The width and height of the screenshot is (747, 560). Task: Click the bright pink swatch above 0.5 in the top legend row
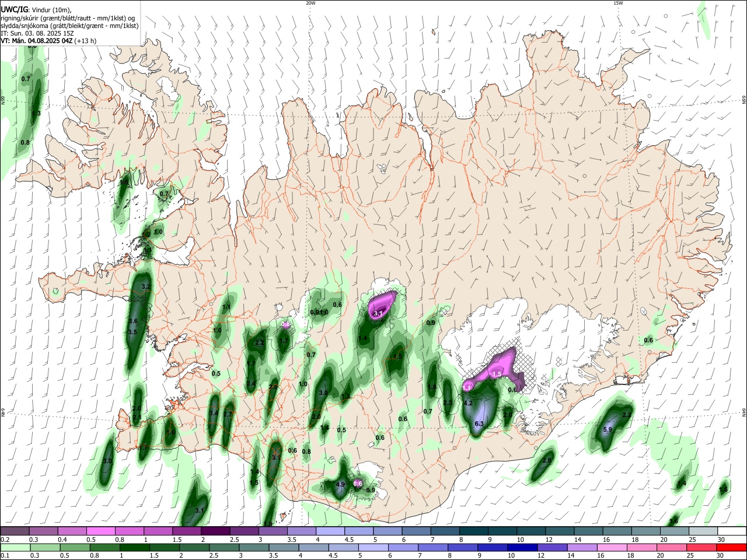pos(100,531)
